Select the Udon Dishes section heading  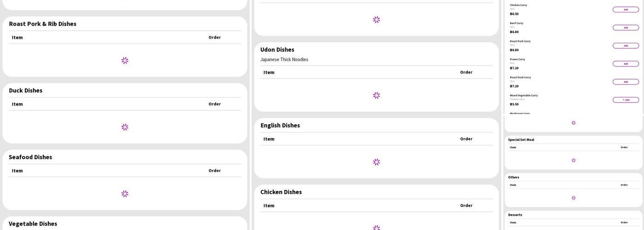click(x=277, y=50)
